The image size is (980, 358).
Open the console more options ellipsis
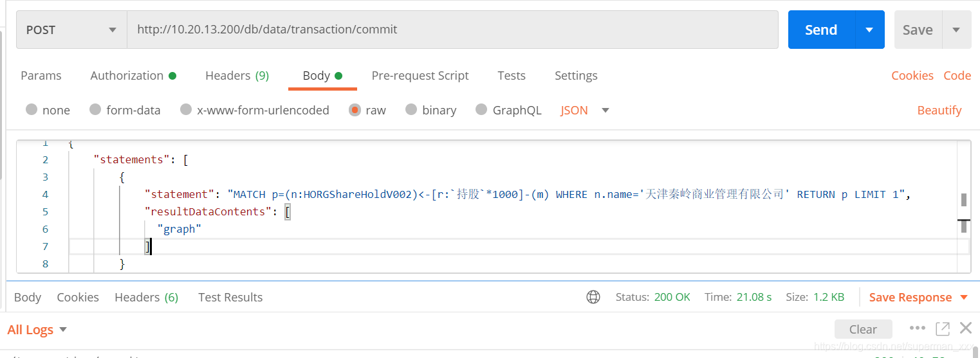918,328
